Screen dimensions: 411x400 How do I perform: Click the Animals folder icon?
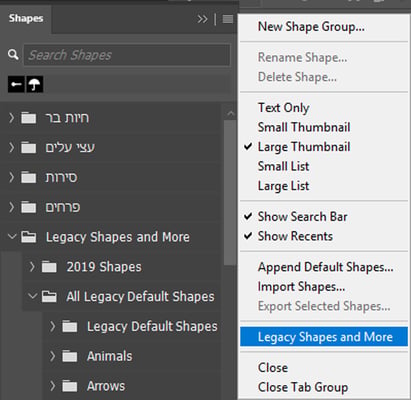[x=70, y=356]
